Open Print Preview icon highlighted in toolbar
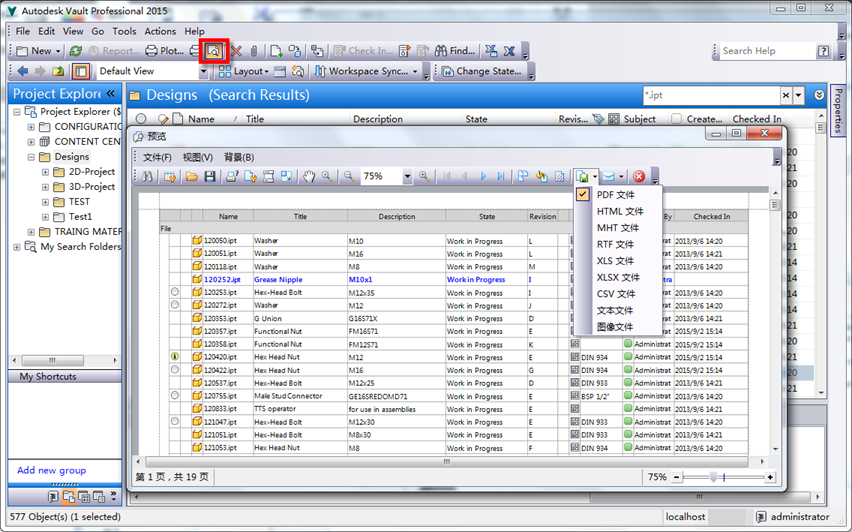Image resolution: width=852 pixels, height=532 pixels. (x=214, y=51)
